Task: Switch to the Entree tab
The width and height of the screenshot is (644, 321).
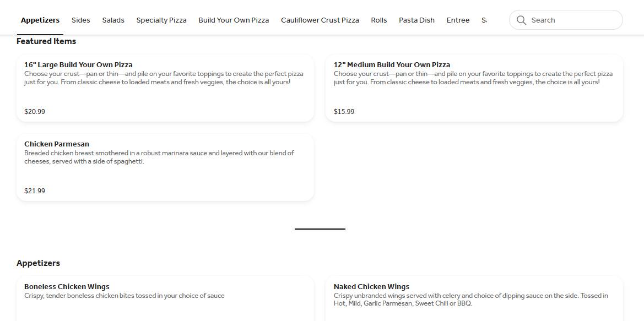Action: [458, 20]
